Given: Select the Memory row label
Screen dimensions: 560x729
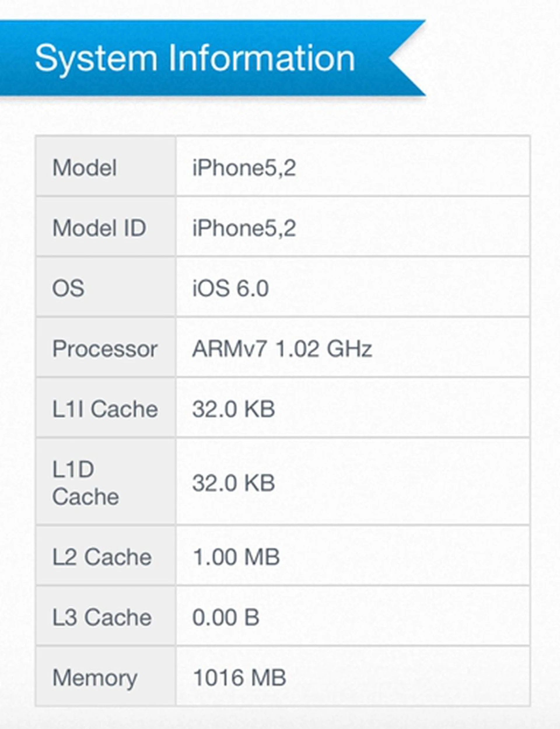Looking at the screenshot, I should coord(95,677).
